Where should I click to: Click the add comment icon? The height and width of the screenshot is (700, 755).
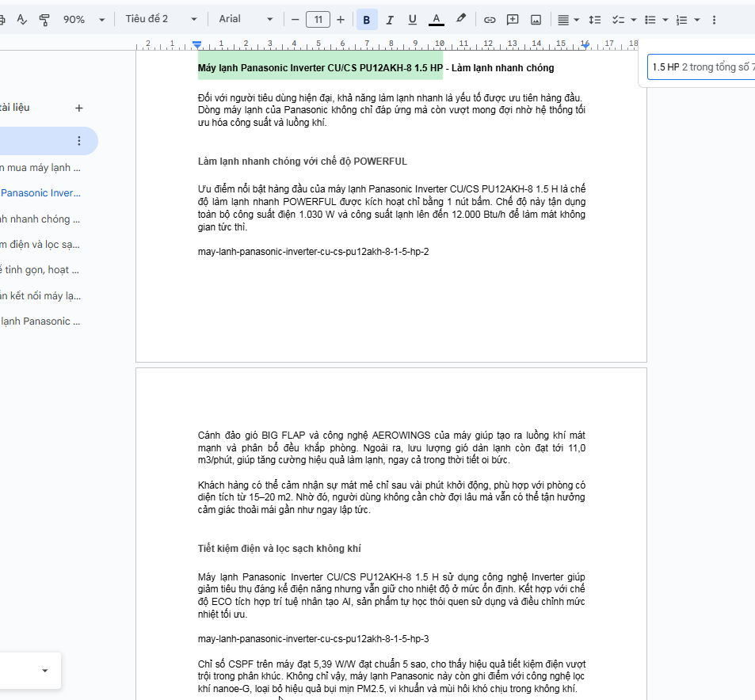point(513,20)
